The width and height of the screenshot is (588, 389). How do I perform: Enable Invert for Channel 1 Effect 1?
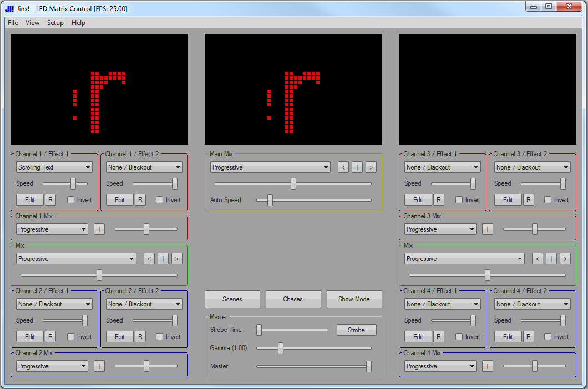pos(71,200)
